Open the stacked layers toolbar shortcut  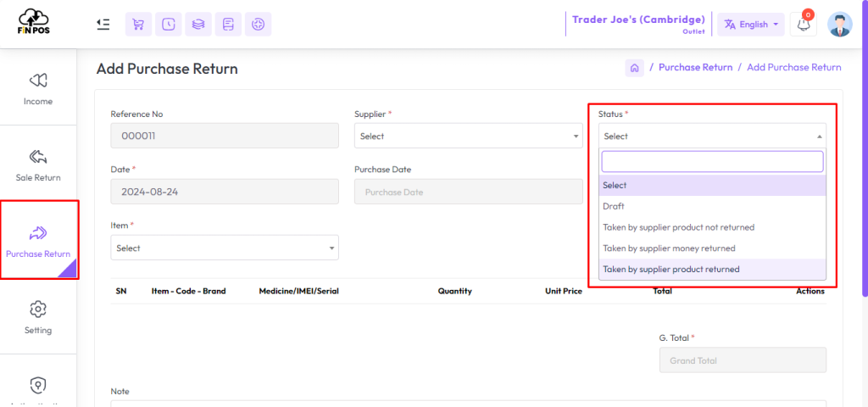[198, 25]
